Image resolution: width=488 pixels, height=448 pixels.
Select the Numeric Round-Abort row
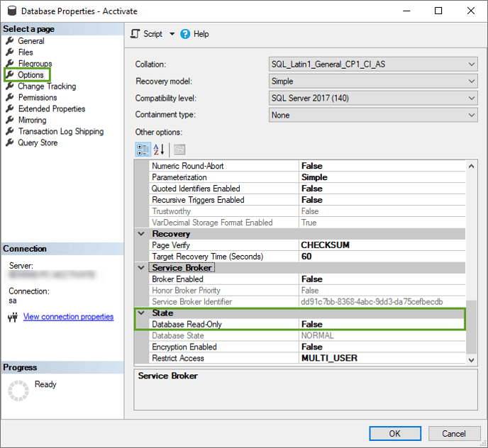pyautogui.click(x=308, y=166)
